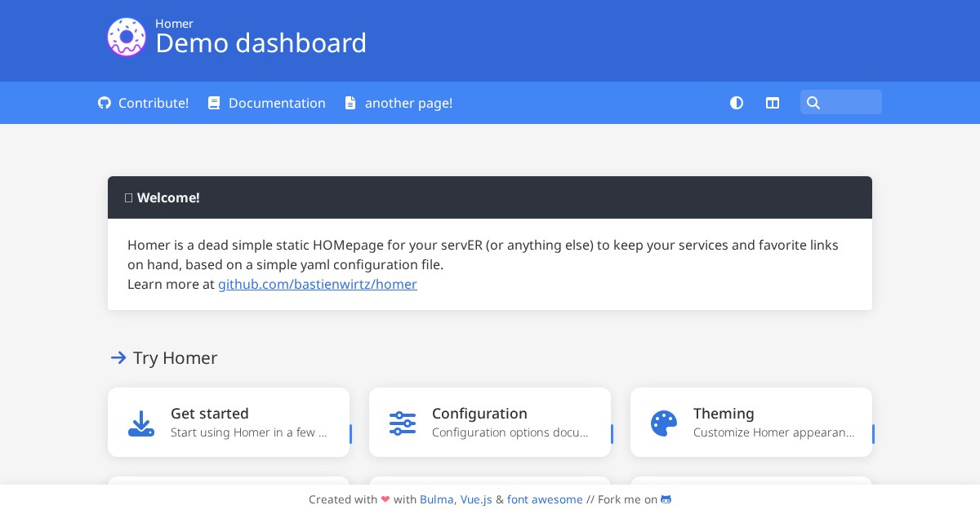This screenshot has height=514, width=980.
Task: Open the Bulma footer link
Action: (438, 499)
